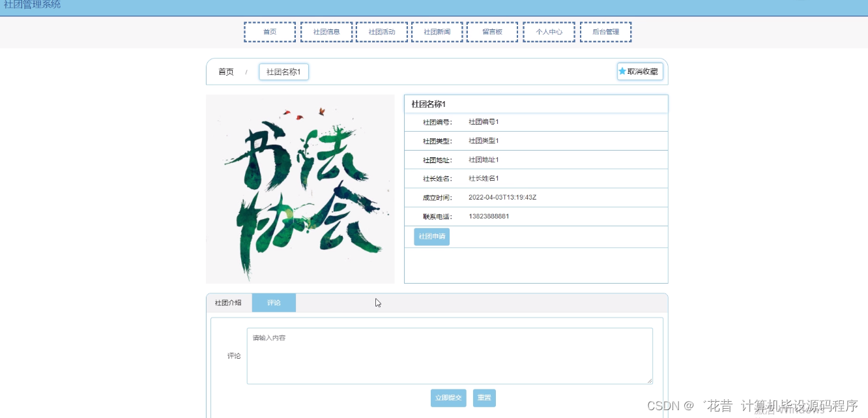
Task: Select the 社团名称1 heading in details panel
Action: [x=429, y=104]
